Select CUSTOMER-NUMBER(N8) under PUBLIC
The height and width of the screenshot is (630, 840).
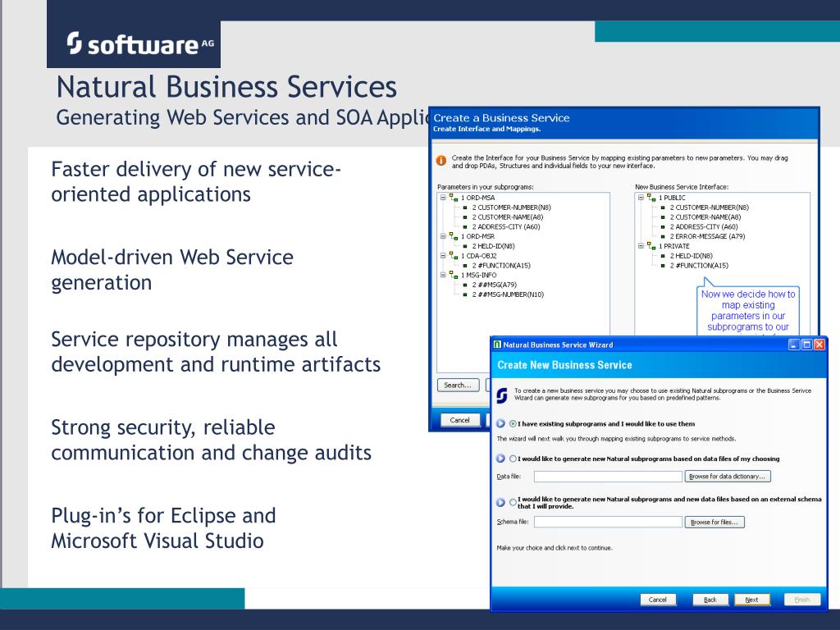point(710,208)
